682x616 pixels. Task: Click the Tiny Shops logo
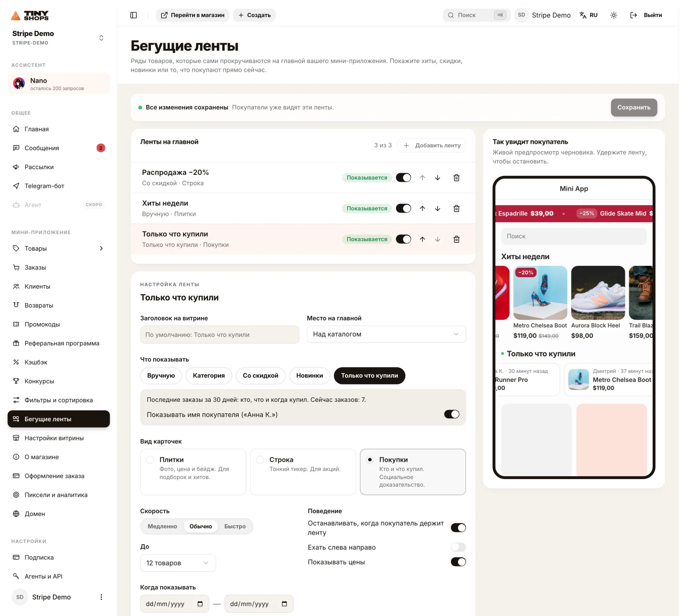[30, 16]
